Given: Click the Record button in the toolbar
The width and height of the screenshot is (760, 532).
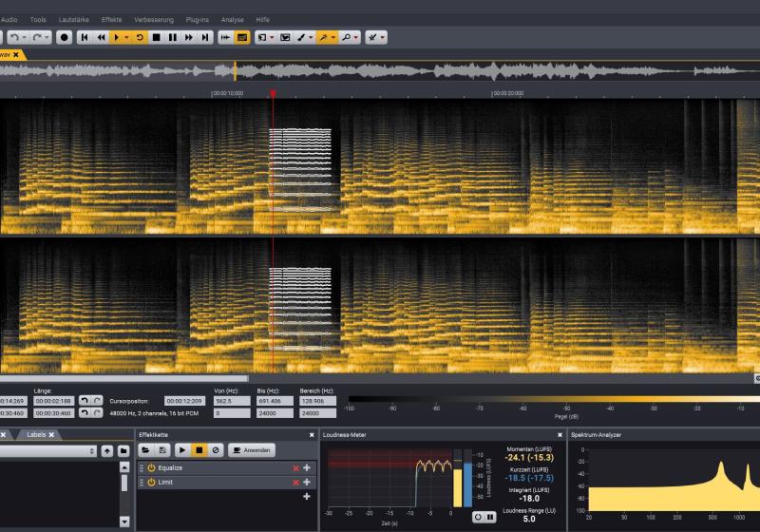Looking at the screenshot, I should click(x=65, y=37).
